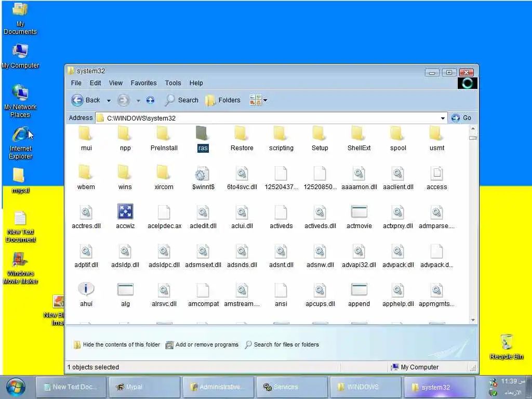Select the $winnt$ settings file
This screenshot has width=532, height=399.
coord(203,178)
